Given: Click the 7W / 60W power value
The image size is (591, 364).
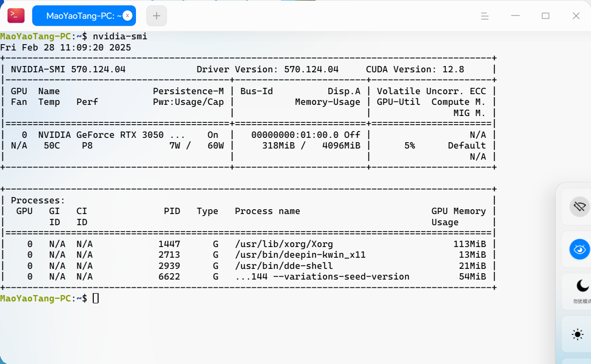Looking at the screenshot, I should click(x=197, y=146).
